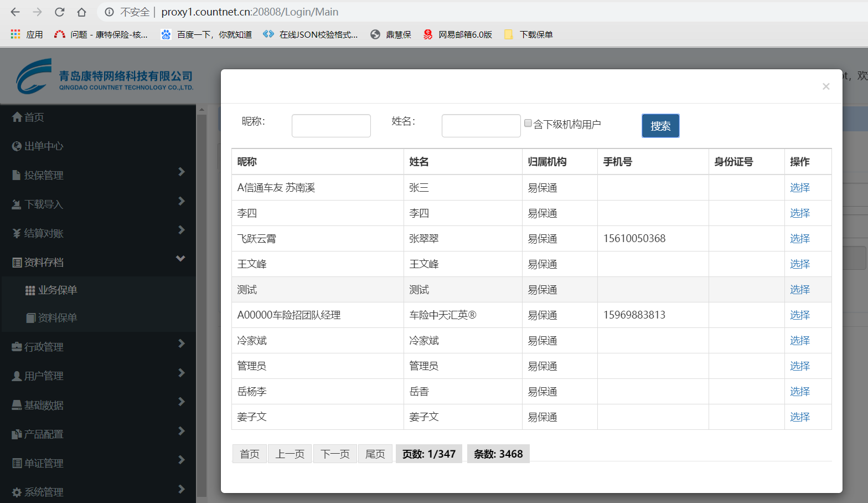This screenshot has height=503, width=868.
Task: Click the browser reload icon
Action: click(59, 12)
